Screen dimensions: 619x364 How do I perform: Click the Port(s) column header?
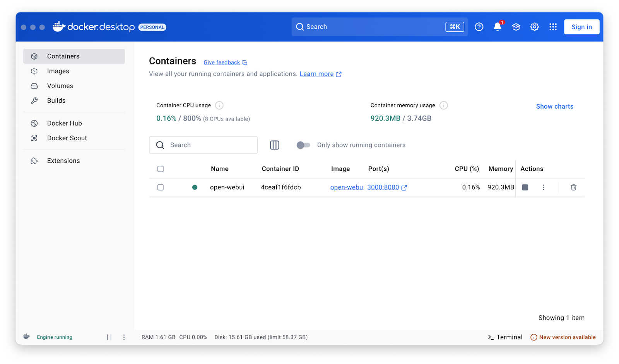point(379,169)
